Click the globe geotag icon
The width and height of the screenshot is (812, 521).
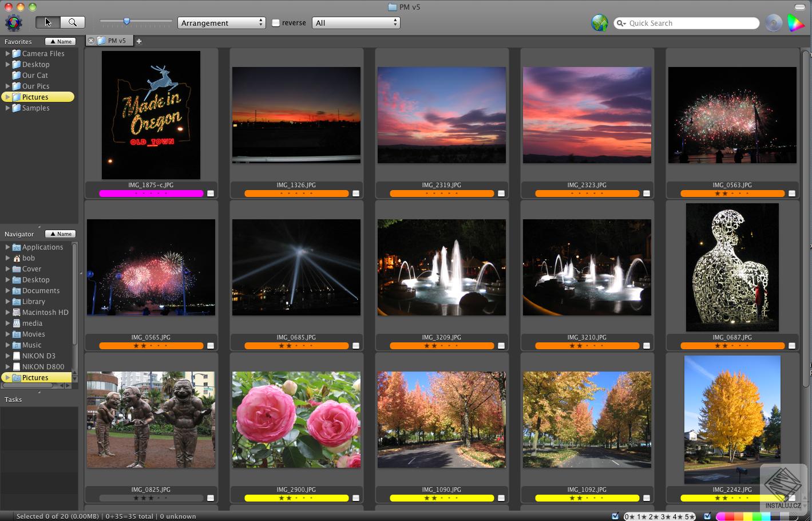click(599, 23)
